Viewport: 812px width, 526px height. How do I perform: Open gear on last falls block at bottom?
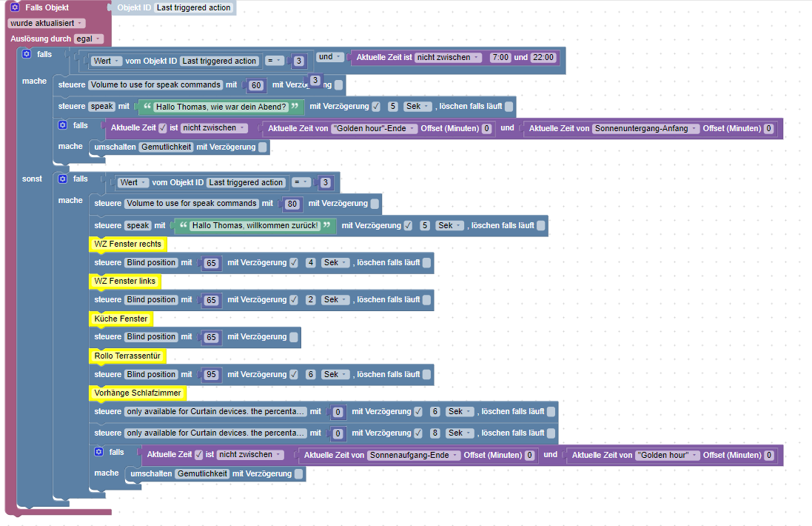[99, 452]
